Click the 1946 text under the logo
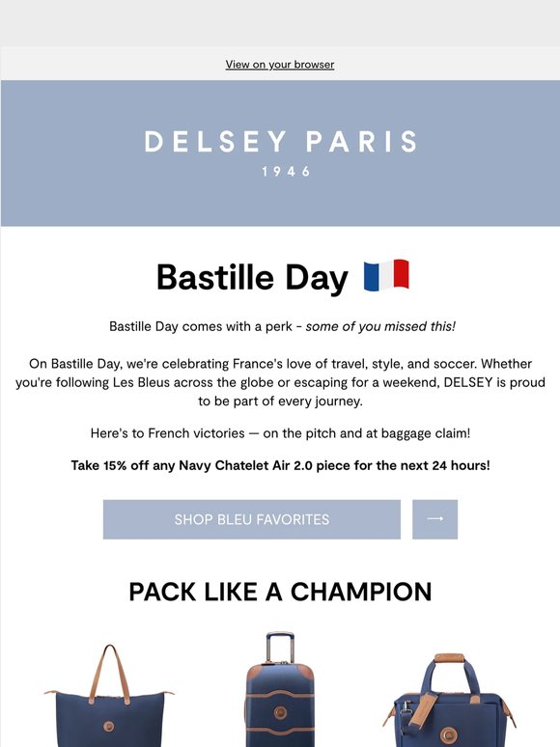 click(x=286, y=172)
